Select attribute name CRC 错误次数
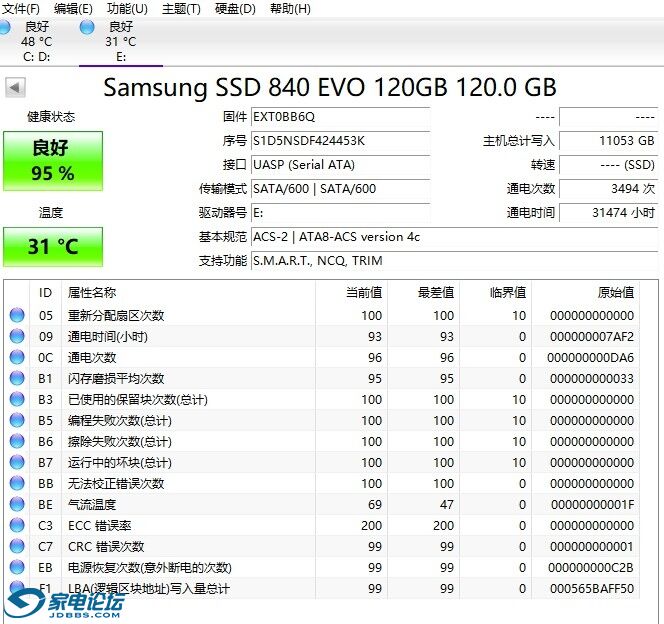This screenshot has height=624, width=664. [x=106, y=547]
